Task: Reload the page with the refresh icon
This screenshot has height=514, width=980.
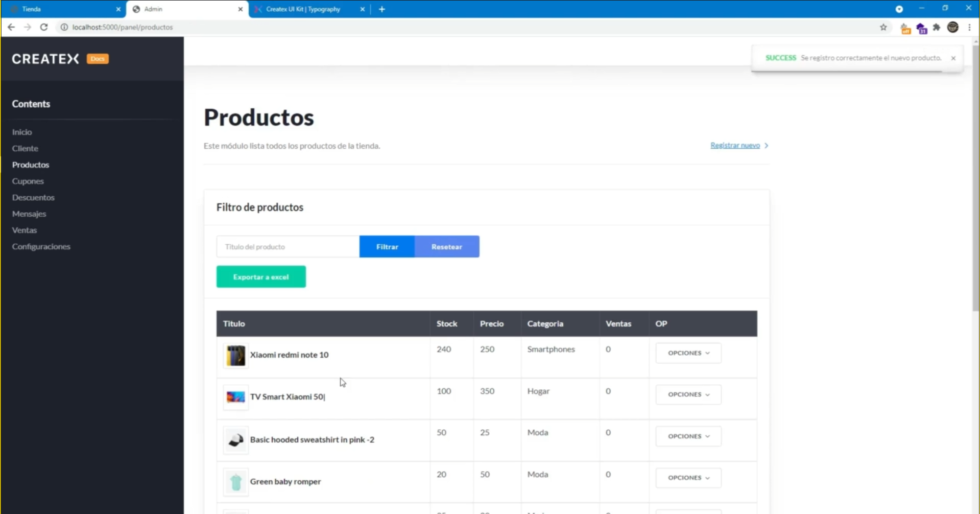Action: (x=44, y=27)
